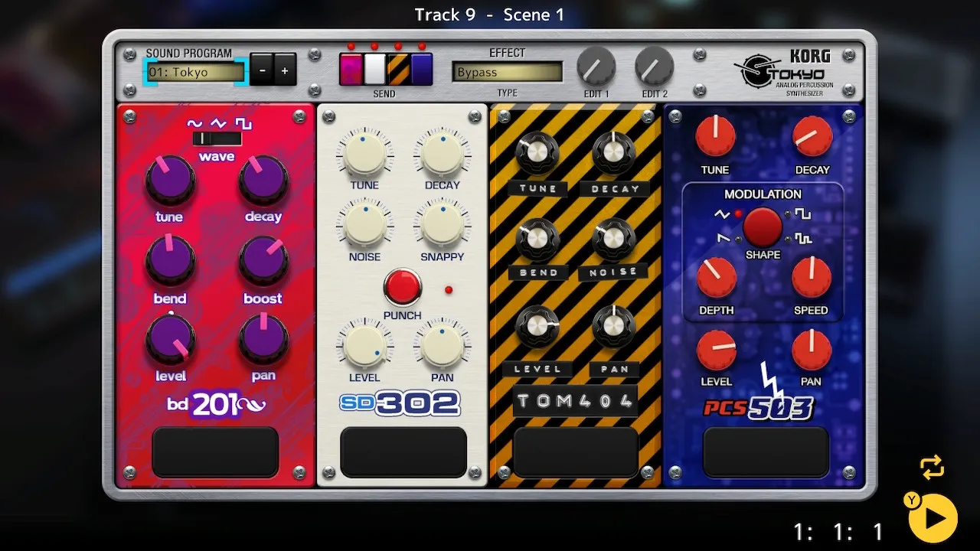Screen dimensions: 980x551
Task: Click the TOM404 PAN knob
Action: click(x=613, y=326)
